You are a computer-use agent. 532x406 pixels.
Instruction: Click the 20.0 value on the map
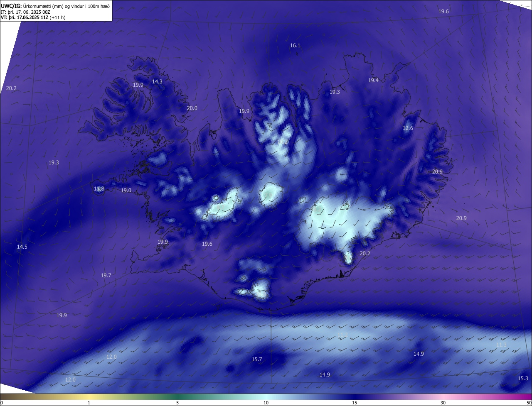(x=192, y=108)
